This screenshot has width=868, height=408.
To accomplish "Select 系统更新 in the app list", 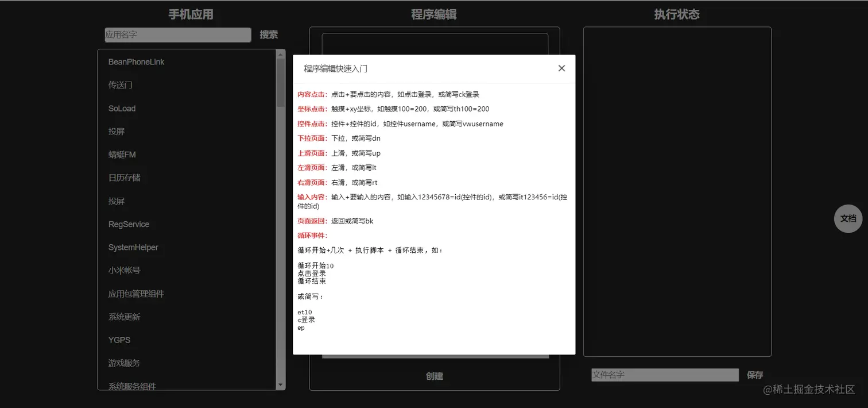I will coord(125,317).
